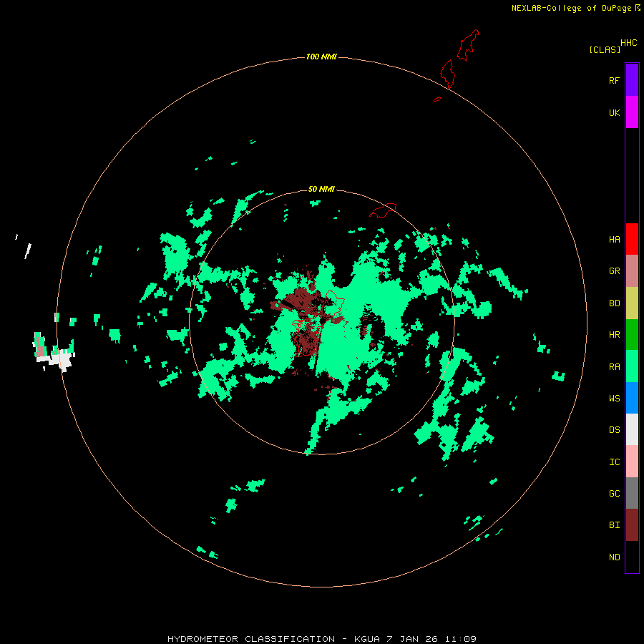The height and width of the screenshot is (644, 644).
Task: Click the HA legend label
Action: pos(614,240)
